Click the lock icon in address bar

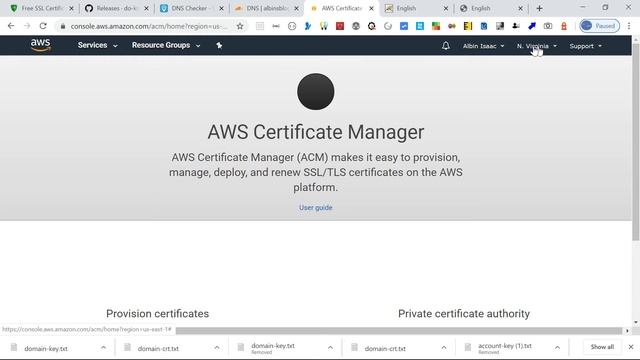pyautogui.click(x=62, y=26)
